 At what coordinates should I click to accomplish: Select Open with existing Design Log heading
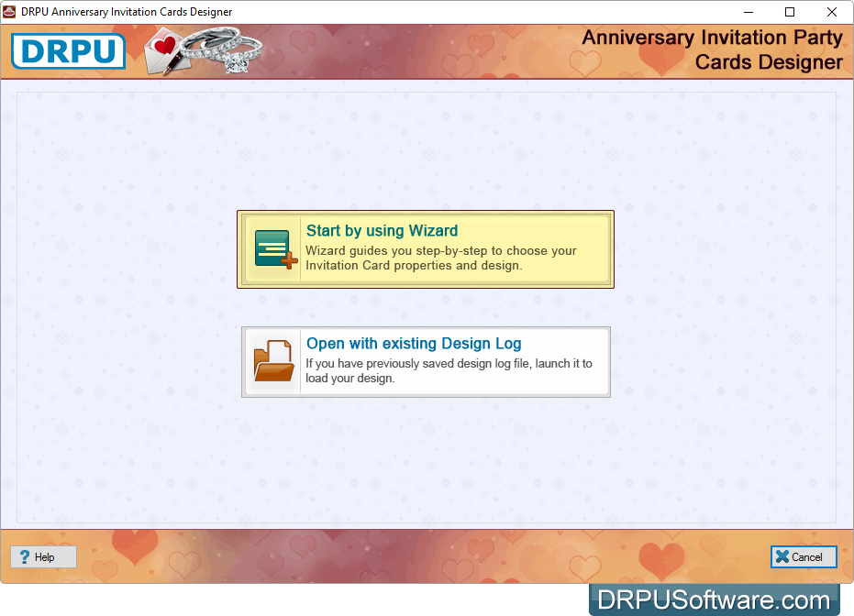414,344
